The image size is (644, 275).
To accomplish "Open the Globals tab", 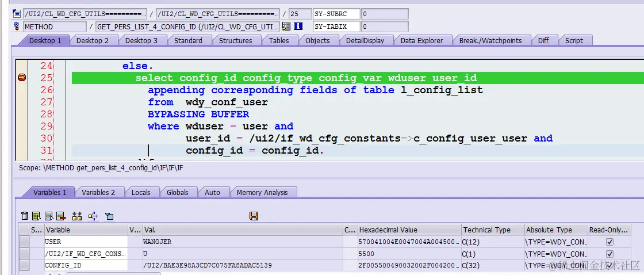I will pyautogui.click(x=178, y=192).
